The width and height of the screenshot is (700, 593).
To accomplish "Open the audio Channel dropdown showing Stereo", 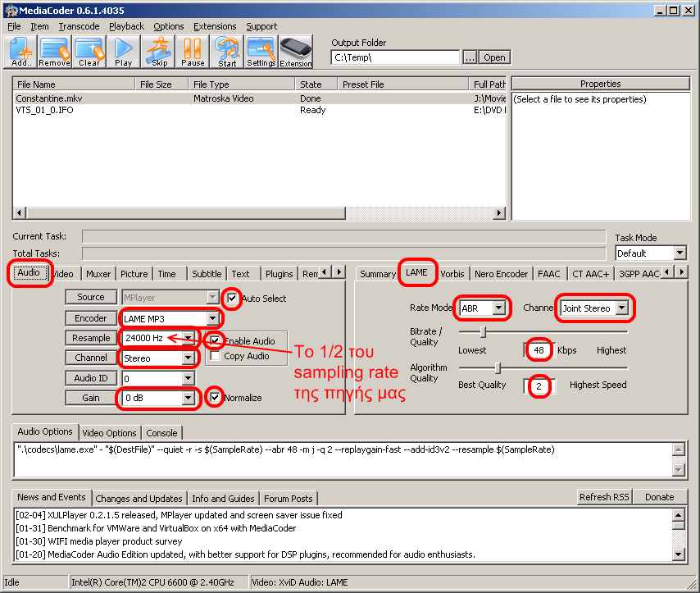I will (189, 358).
